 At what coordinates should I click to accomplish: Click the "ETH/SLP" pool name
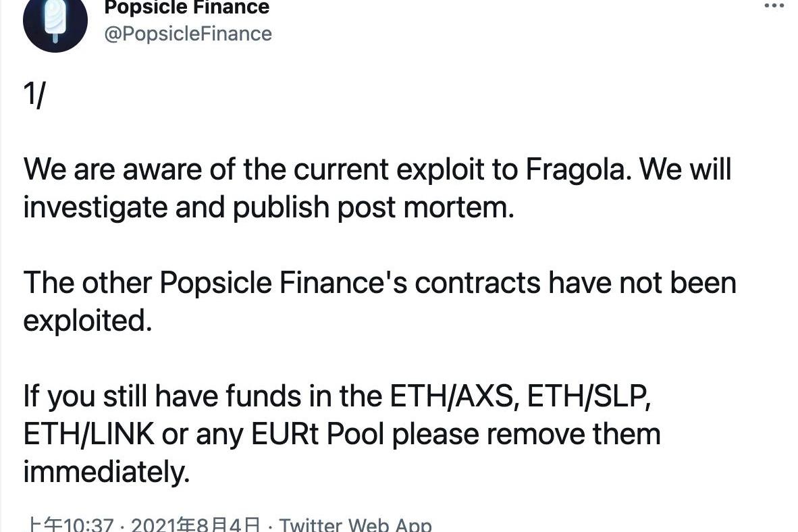tap(589, 396)
